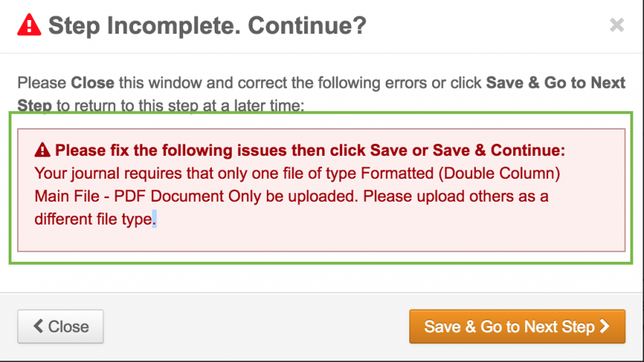Click the "Formatted (Double Column)" text
Screen dimensions: 644x362
[x=460, y=173]
